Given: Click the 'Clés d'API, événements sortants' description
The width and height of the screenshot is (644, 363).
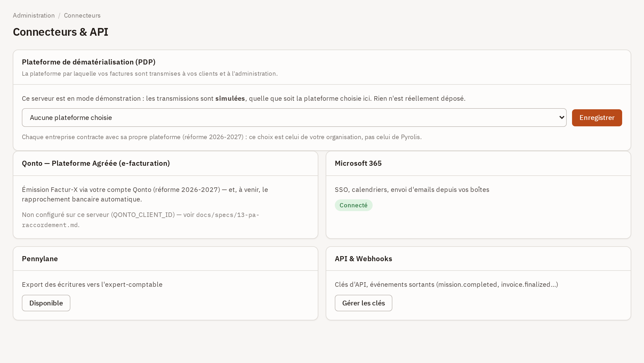Looking at the screenshot, I should pos(446,285).
